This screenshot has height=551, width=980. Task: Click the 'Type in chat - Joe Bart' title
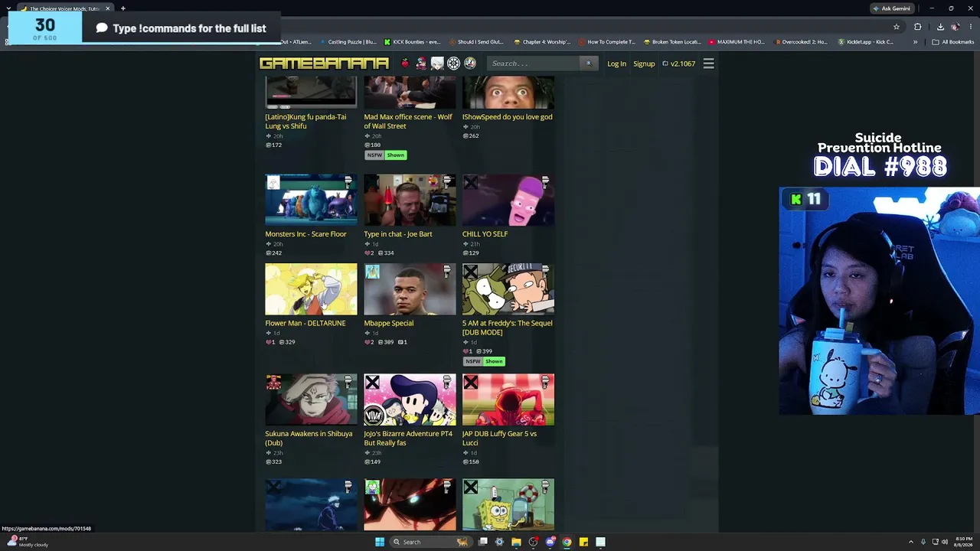point(398,234)
